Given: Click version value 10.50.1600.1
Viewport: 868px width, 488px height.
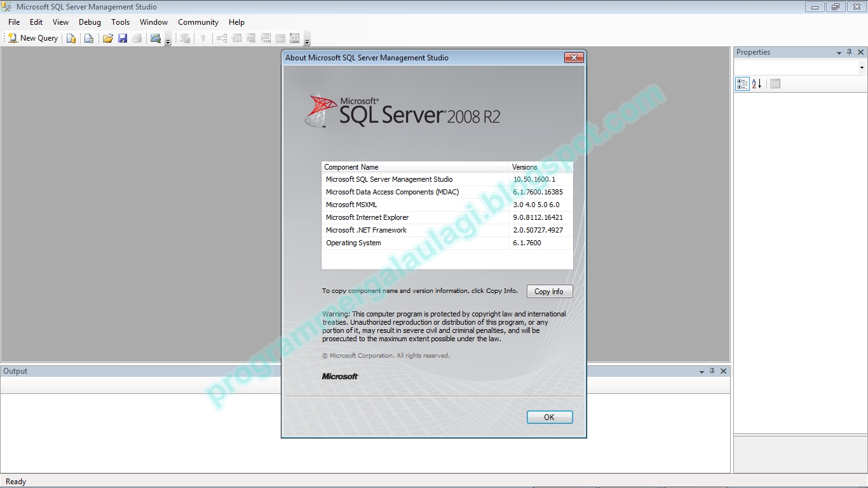Looking at the screenshot, I should click(x=534, y=179).
